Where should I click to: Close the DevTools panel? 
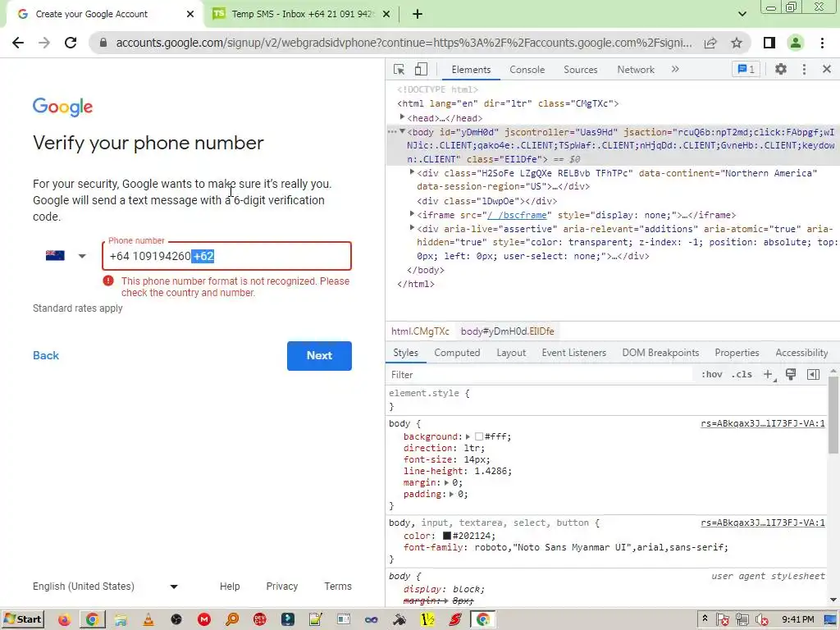tap(827, 69)
